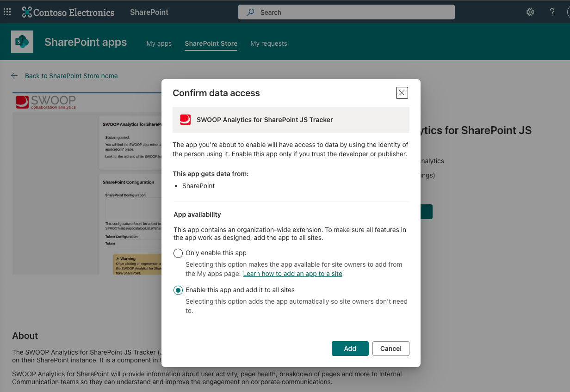Click the SharePoint apps site logo
Screen dimensions: 570x392
tap(22, 42)
